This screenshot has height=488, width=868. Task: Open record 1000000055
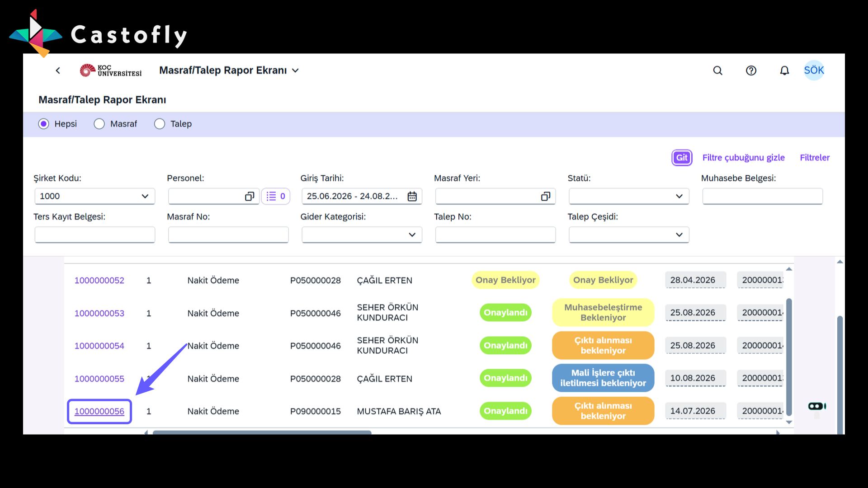pyautogui.click(x=99, y=379)
